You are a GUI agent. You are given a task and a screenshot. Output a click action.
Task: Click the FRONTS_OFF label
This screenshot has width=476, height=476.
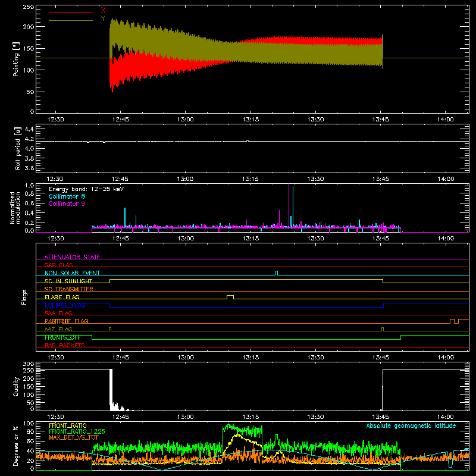point(62,337)
